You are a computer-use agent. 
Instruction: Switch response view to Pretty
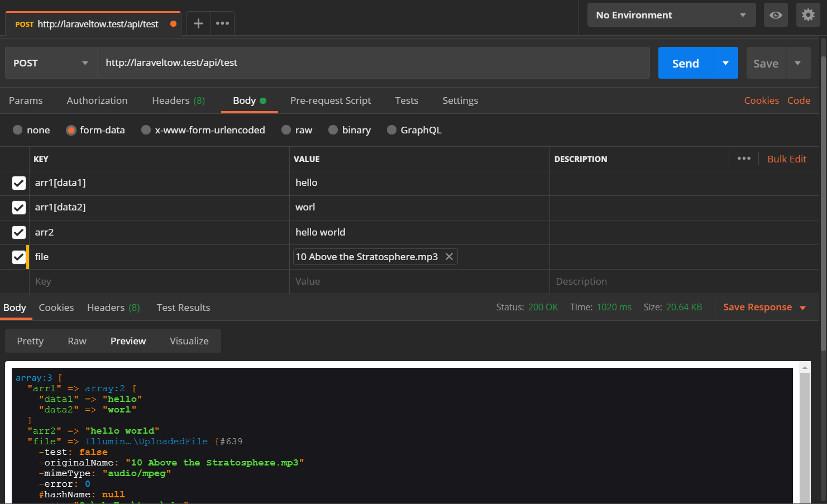click(x=30, y=341)
